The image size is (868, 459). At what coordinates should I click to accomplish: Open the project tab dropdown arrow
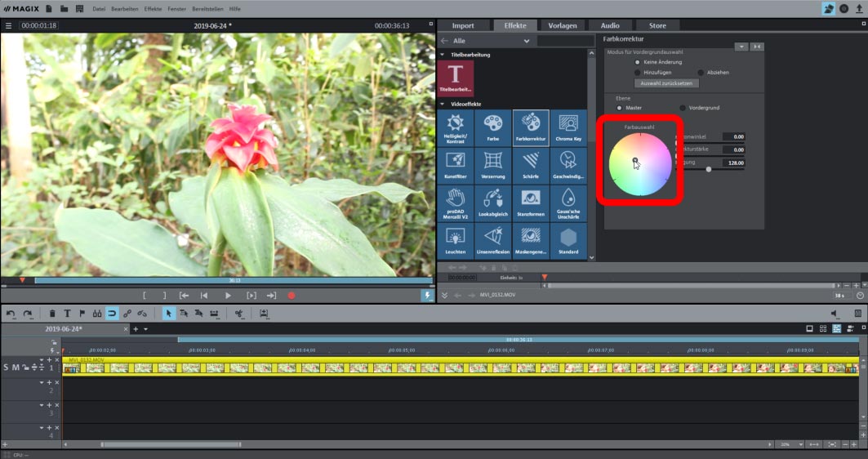[145, 329]
